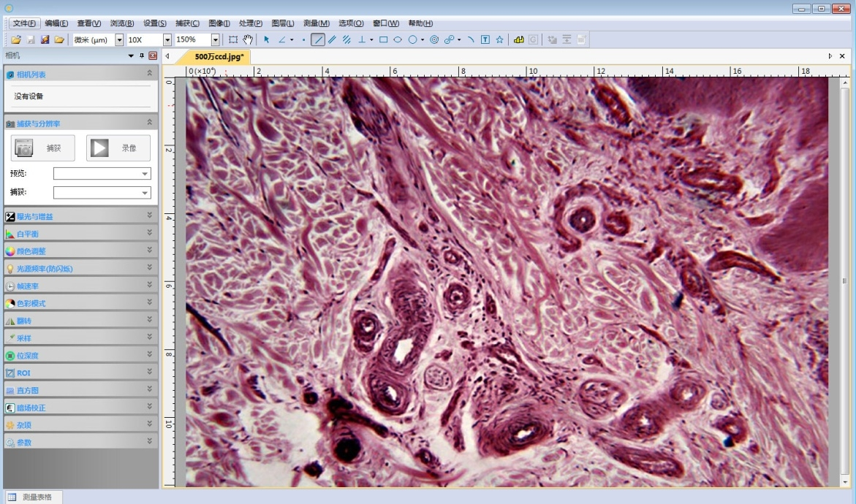Select the hand pan tool
Viewport: 856px width, 504px height.
248,39
